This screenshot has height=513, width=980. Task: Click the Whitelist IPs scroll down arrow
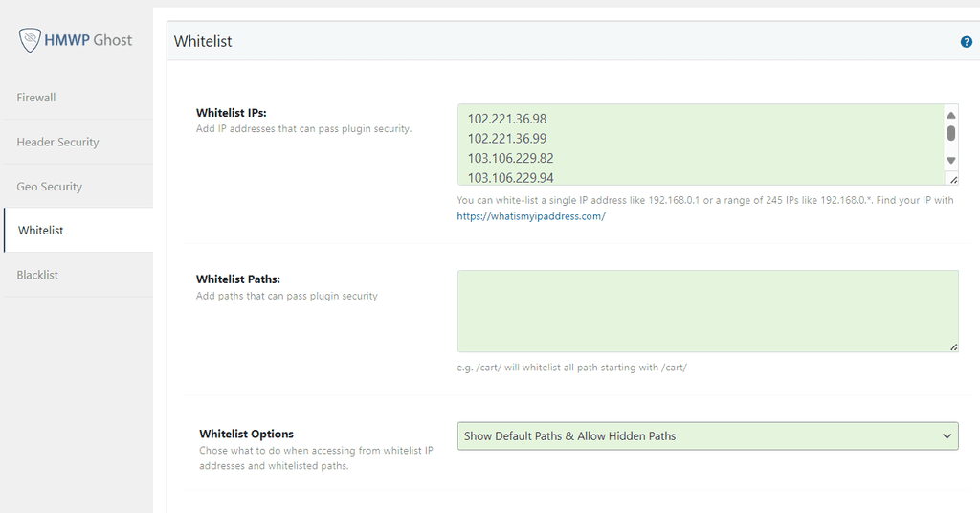point(951,161)
